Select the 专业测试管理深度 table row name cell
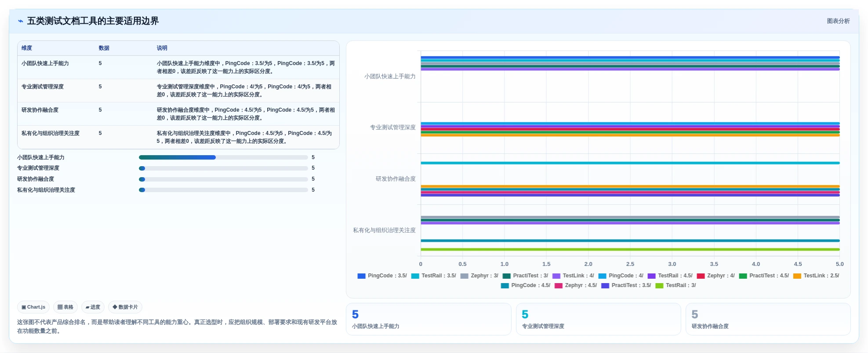This screenshot has width=868, height=353. coord(43,87)
